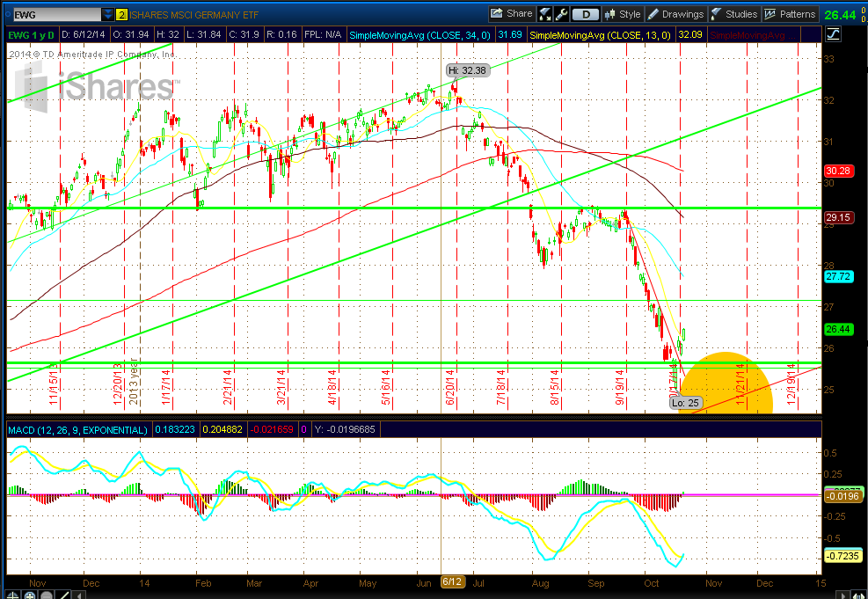Click the 0.183223 MACD value
The height and width of the screenshot is (599, 868).
coord(175,429)
